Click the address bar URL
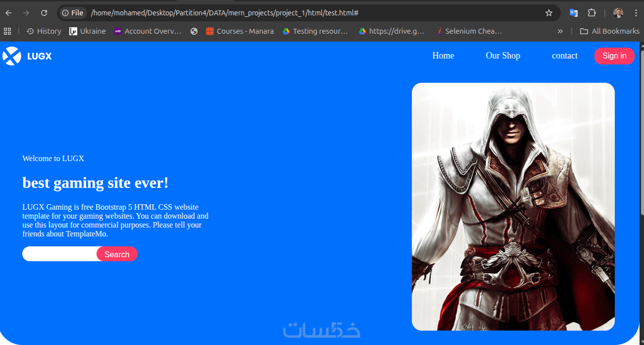This screenshot has width=644, height=345. (x=225, y=13)
